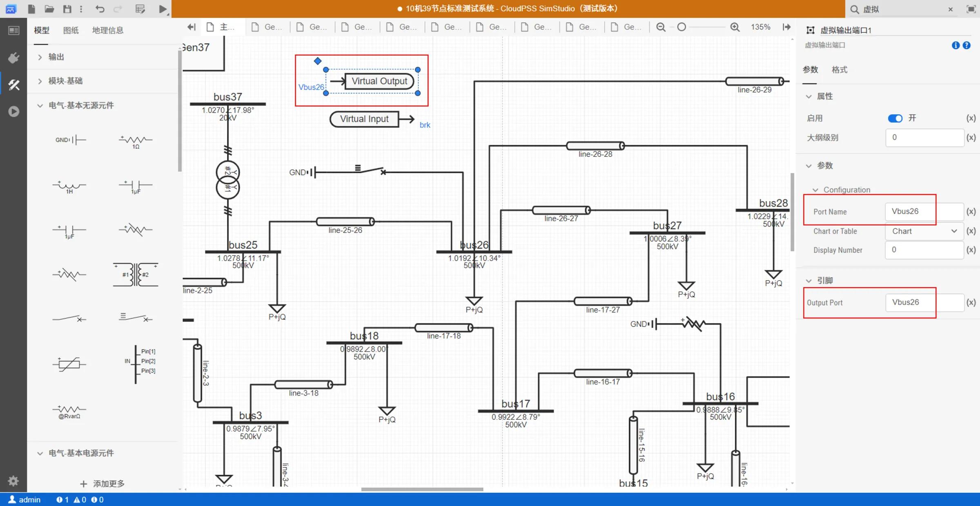
Task: Click the undo arrow icon
Action: 100,9
